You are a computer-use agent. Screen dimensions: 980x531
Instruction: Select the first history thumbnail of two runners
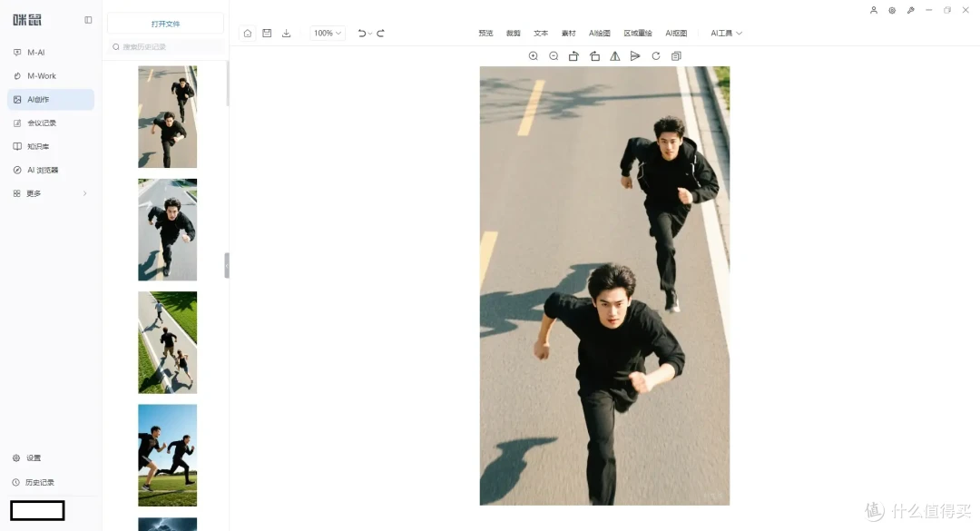pos(168,117)
